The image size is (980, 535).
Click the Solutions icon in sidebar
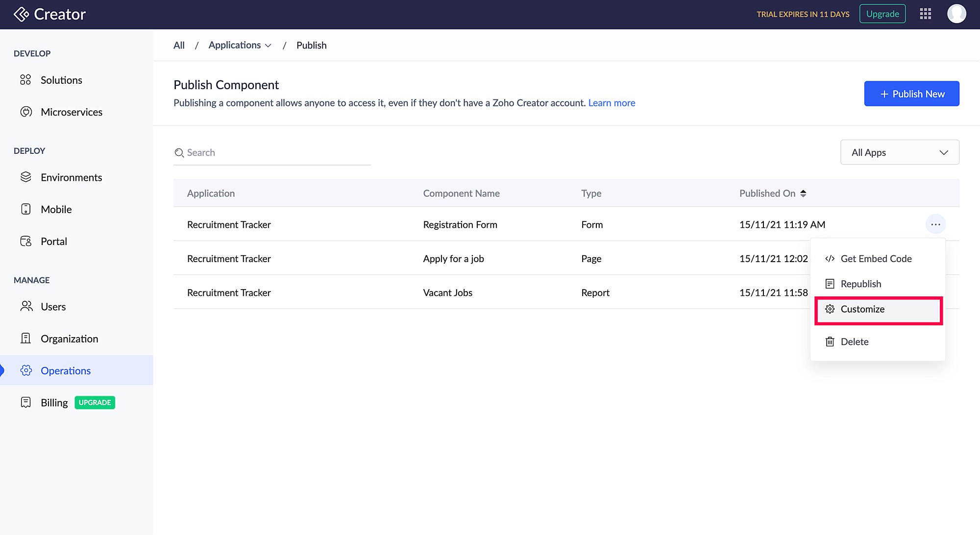click(25, 80)
